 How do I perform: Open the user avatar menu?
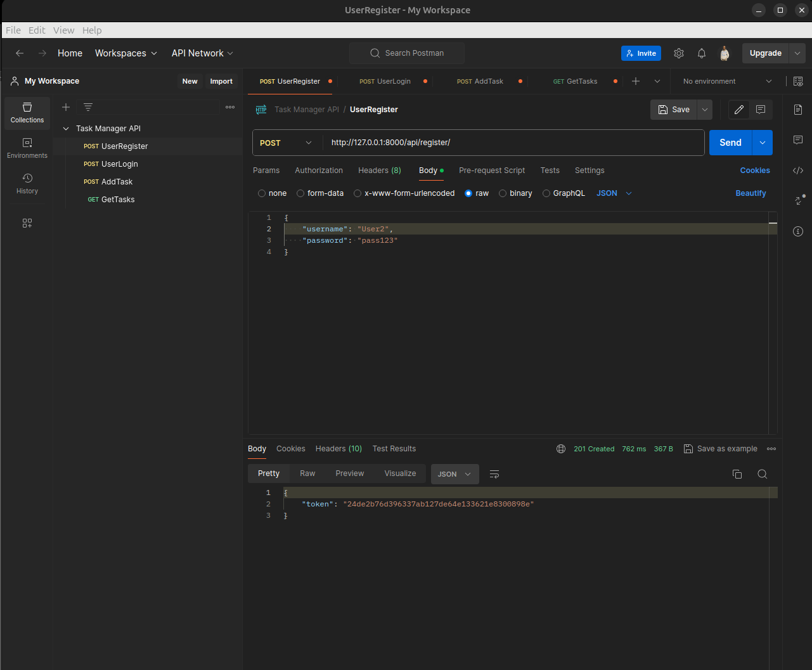[725, 53]
